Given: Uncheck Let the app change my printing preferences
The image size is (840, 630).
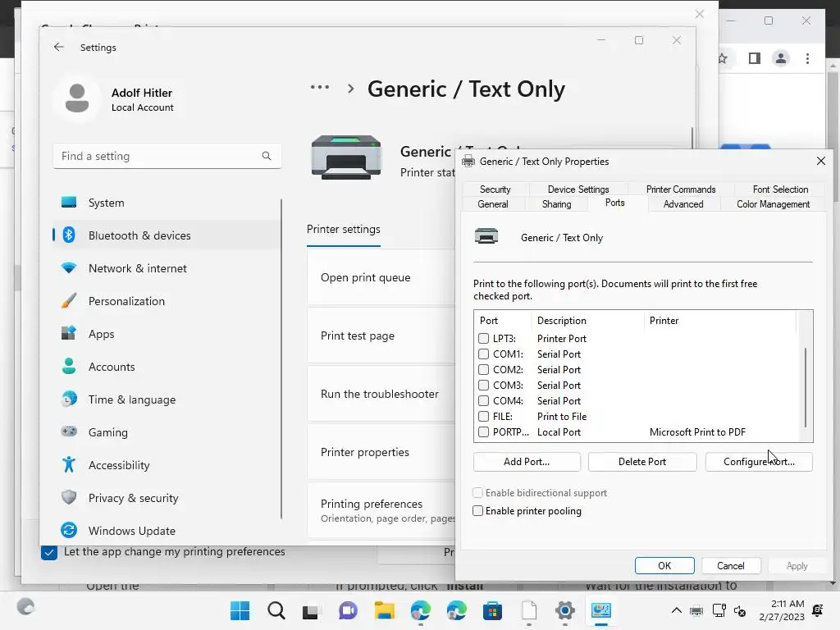Looking at the screenshot, I should coord(48,552).
